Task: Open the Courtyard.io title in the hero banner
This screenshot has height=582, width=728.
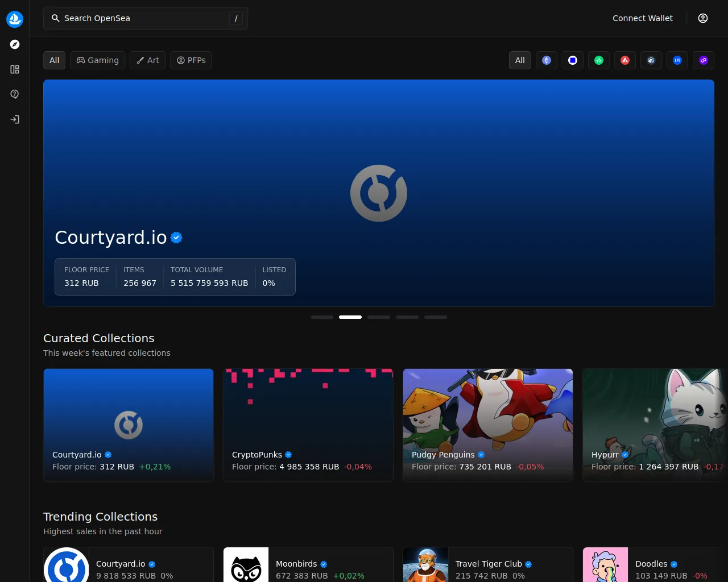Action: (x=111, y=238)
